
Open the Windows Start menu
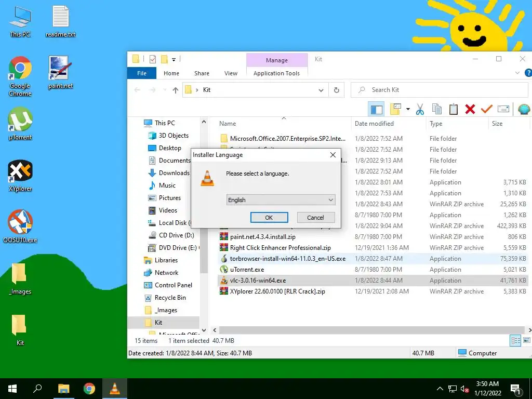pos(12,389)
